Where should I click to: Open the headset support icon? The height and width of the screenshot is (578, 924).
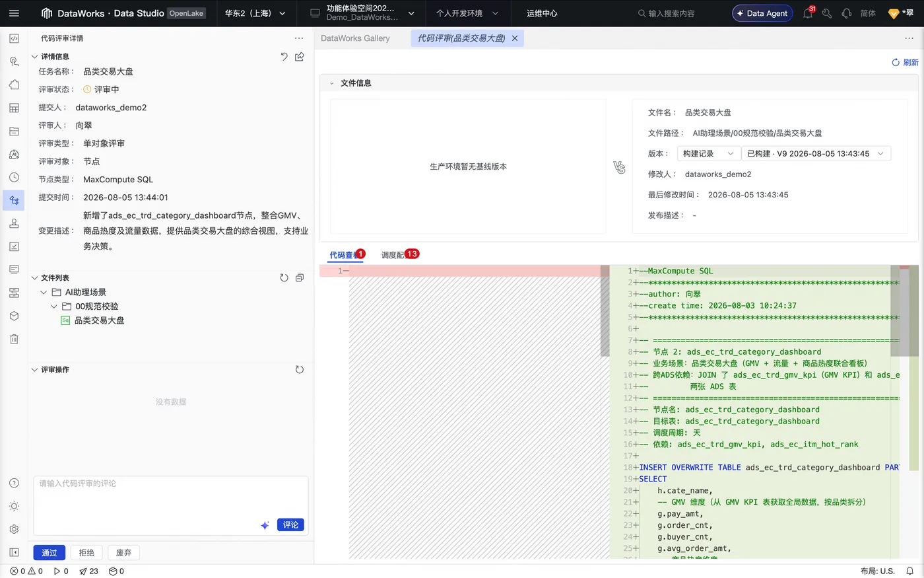coord(847,13)
